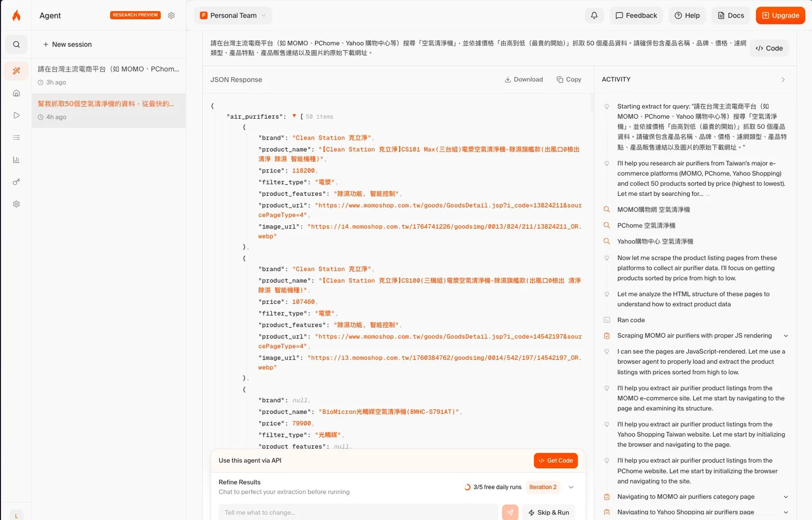
Task: Click the gear icon next to Research Preview
Action: click(172, 15)
